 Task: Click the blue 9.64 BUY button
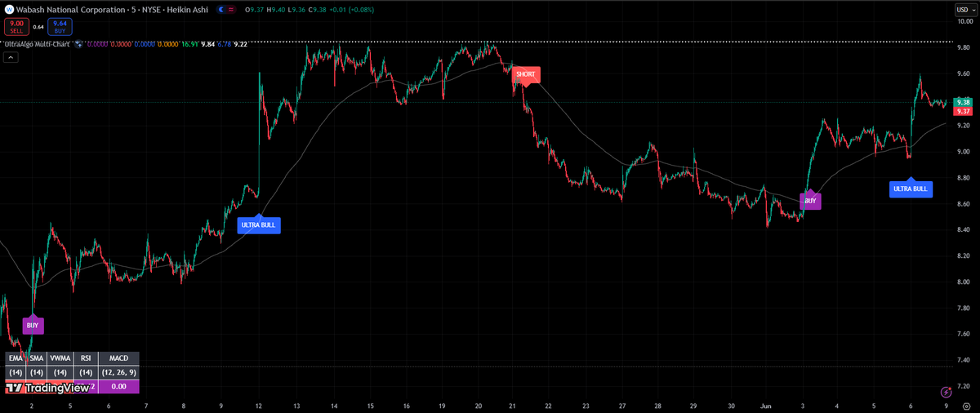tap(60, 27)
